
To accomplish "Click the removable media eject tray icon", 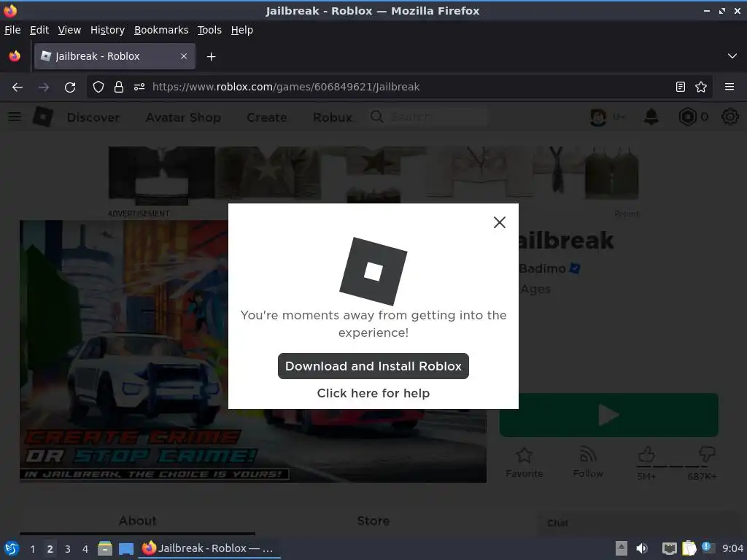I will coord(622,548).
